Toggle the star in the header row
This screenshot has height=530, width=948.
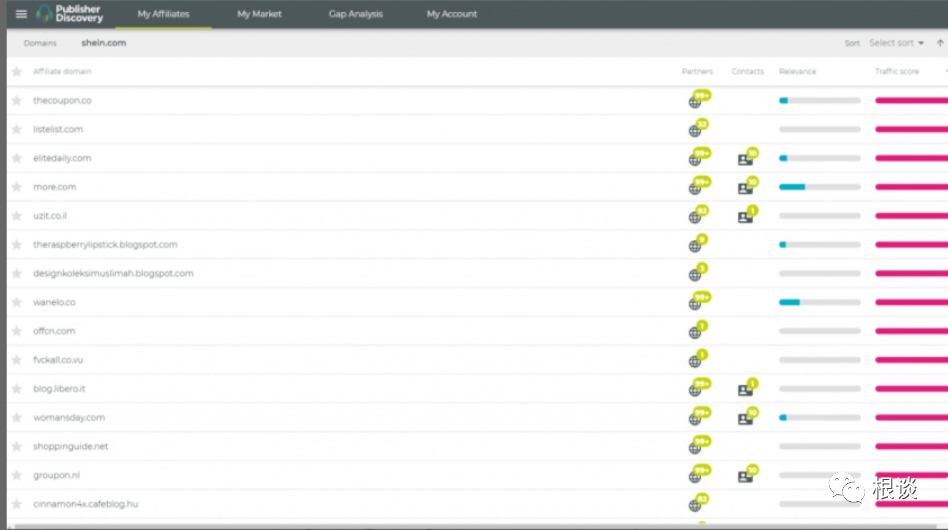pyautogui.click(x=17, y=71)
